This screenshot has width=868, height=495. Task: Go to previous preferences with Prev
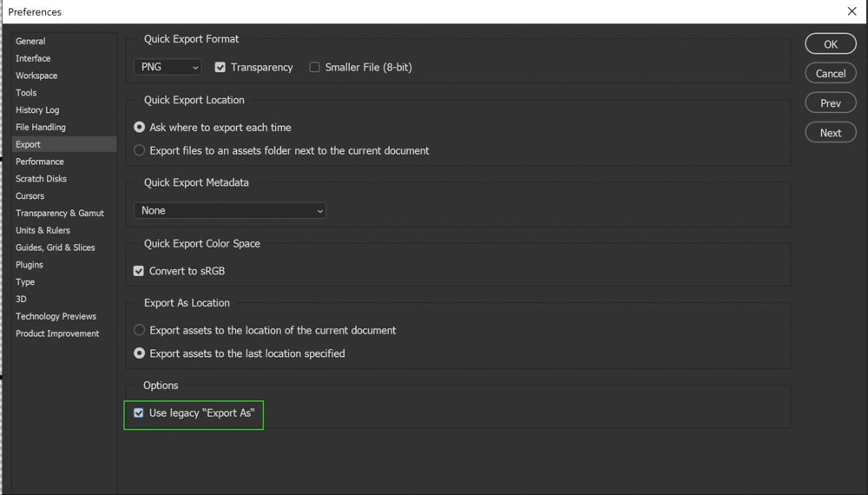click(x=831, y=102)
